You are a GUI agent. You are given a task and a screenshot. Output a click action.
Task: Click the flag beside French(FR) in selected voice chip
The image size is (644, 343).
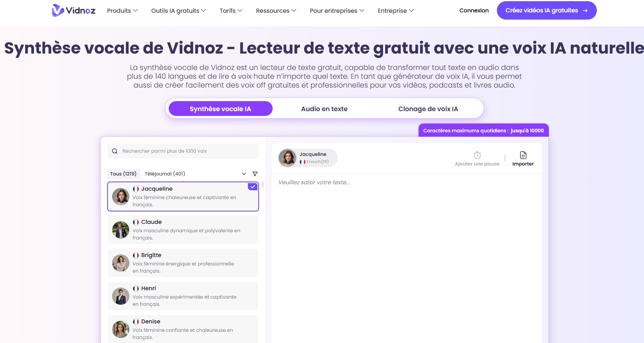[303, 162]
